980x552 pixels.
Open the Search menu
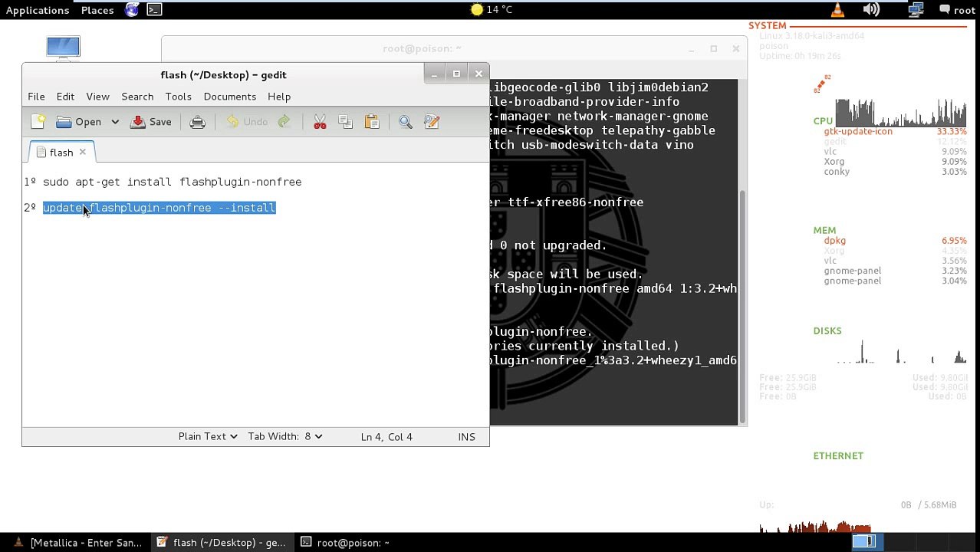[x=137, y=97]
